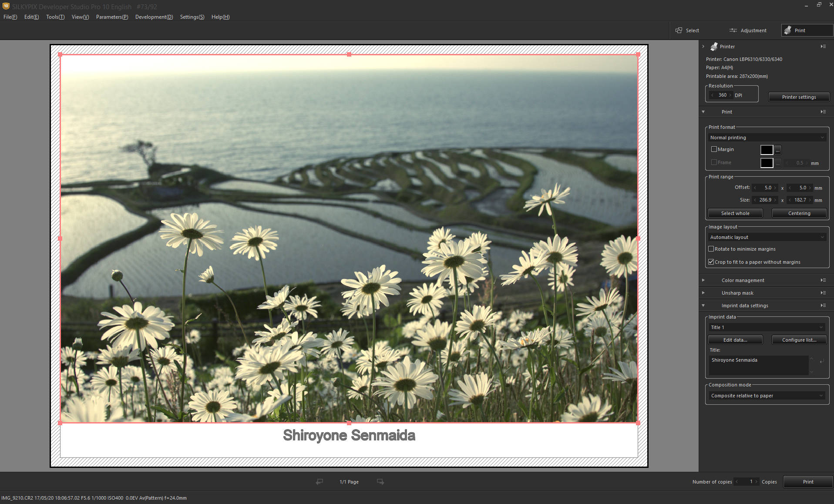Open the Color management options menu icon

(x=823, y=280)
